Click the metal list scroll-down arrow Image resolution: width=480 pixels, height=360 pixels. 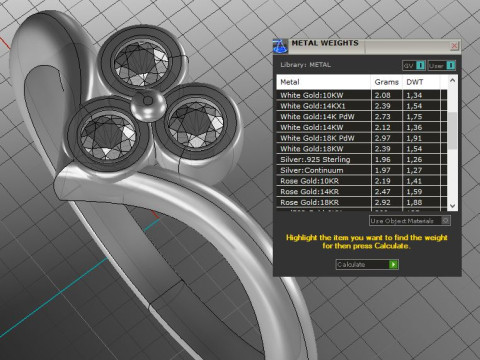pyautogui.click(x=452, y=206)
